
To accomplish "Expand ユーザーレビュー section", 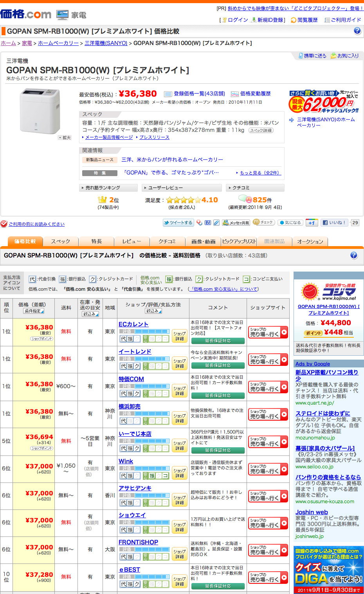I will 182,188.
